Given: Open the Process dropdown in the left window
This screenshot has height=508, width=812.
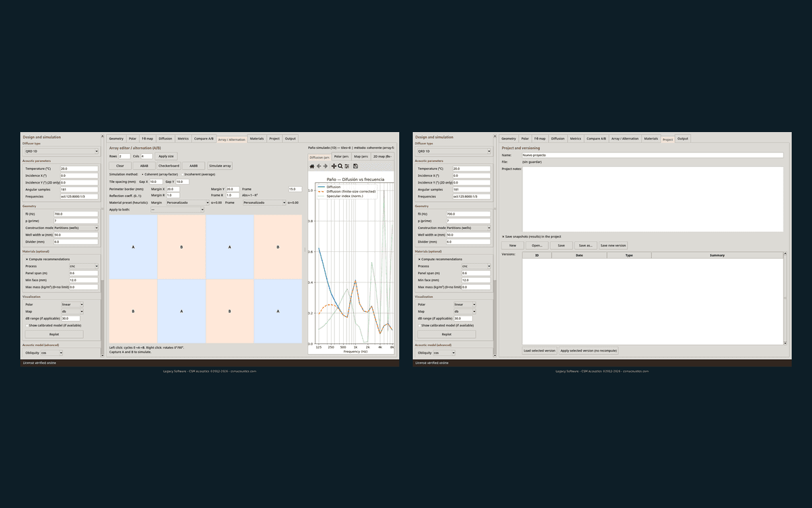Looking at the screenshot, I should click(84, 266).
